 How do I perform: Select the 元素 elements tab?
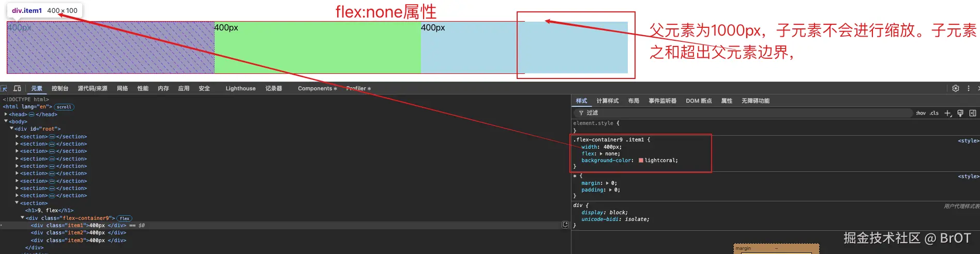37,89
